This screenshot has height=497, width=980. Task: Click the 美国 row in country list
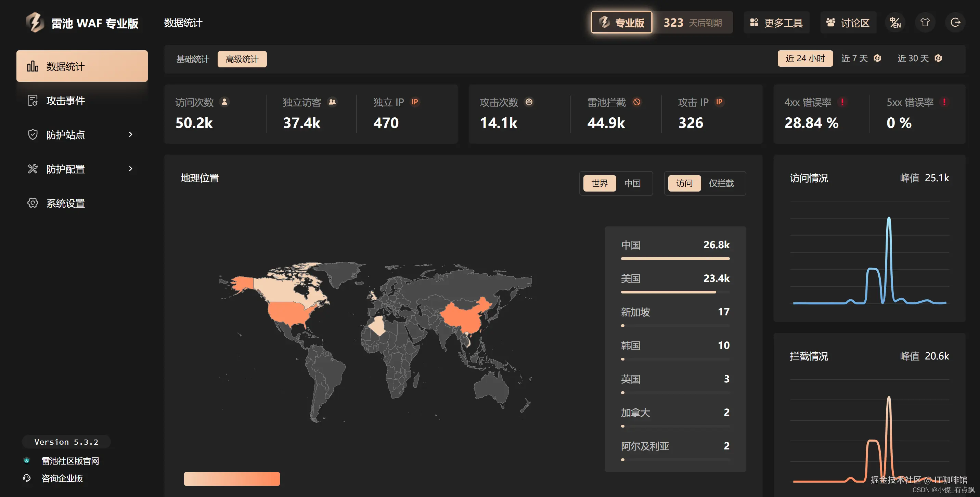(675, 282)
